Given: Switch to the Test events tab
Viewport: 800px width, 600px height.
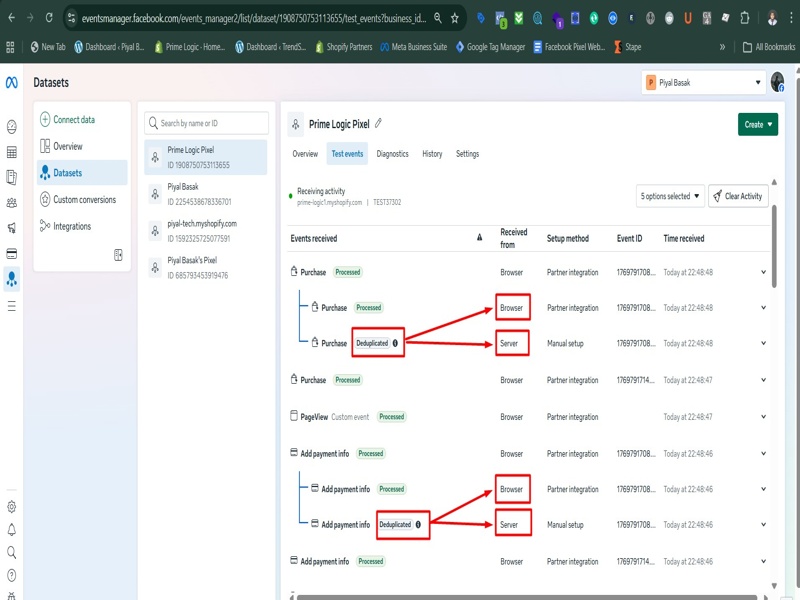Looking at the screenshot, I should tap(347, 154).
